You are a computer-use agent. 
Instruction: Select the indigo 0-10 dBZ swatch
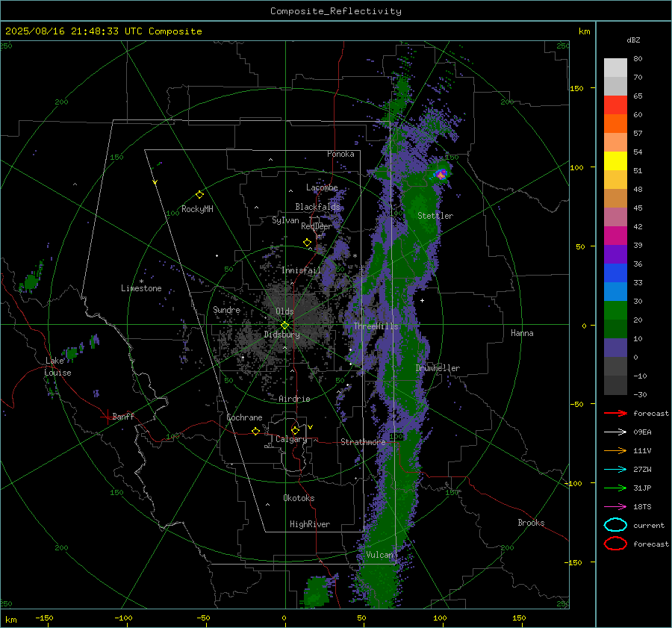(615, 348)
